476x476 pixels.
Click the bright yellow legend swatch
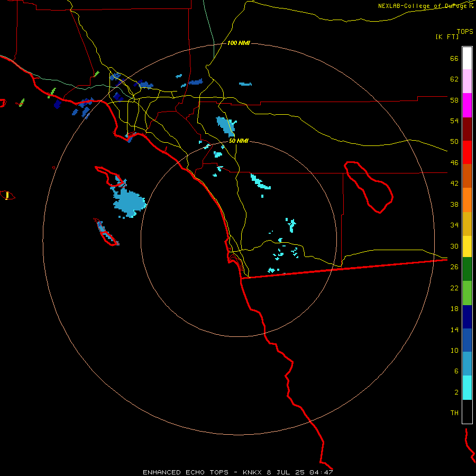point(467,246)
